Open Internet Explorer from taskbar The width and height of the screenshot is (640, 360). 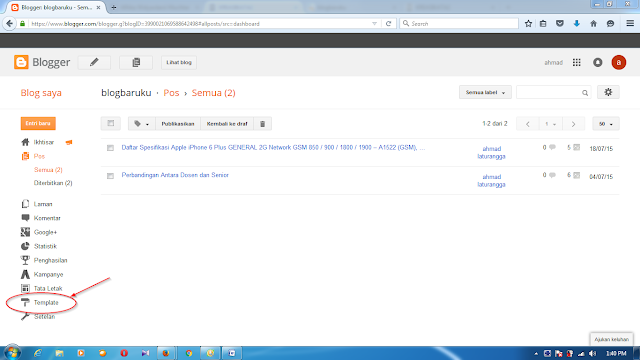click(x=38, y=353)
